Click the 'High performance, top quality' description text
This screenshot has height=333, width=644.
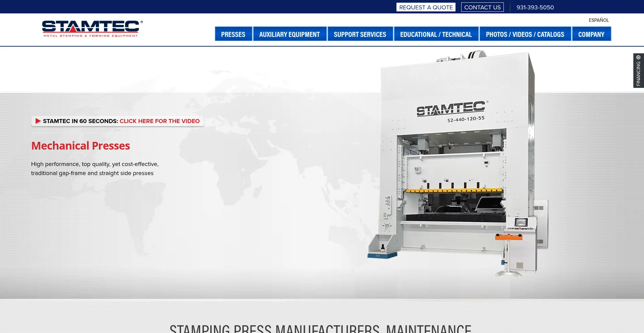click(x=95, y=169)
